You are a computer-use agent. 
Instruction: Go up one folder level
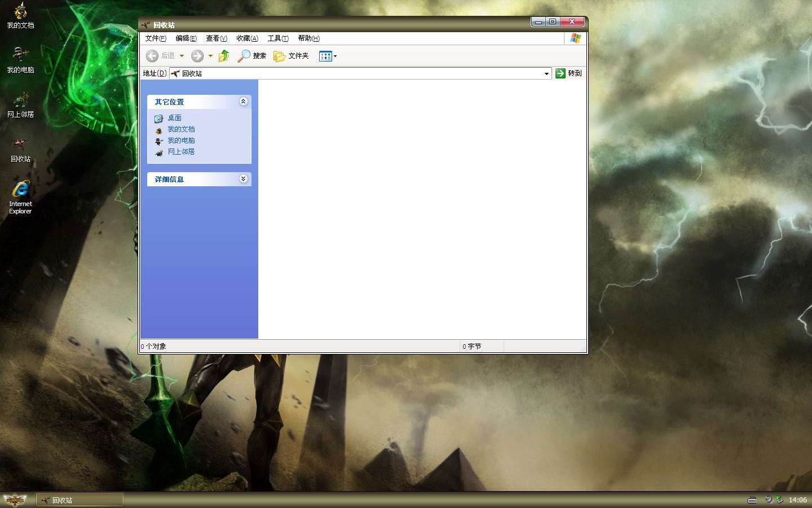pyautogui.click(x=224, y=55)
